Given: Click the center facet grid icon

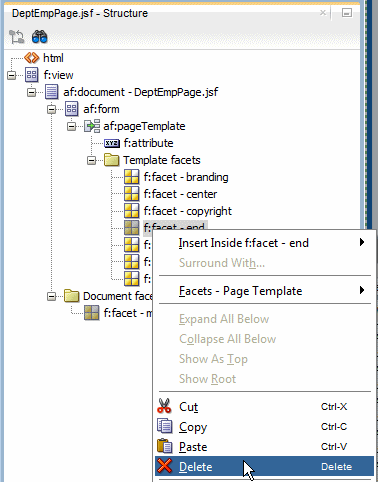Looking at the screenshot, I should click(x=132, y=194).
